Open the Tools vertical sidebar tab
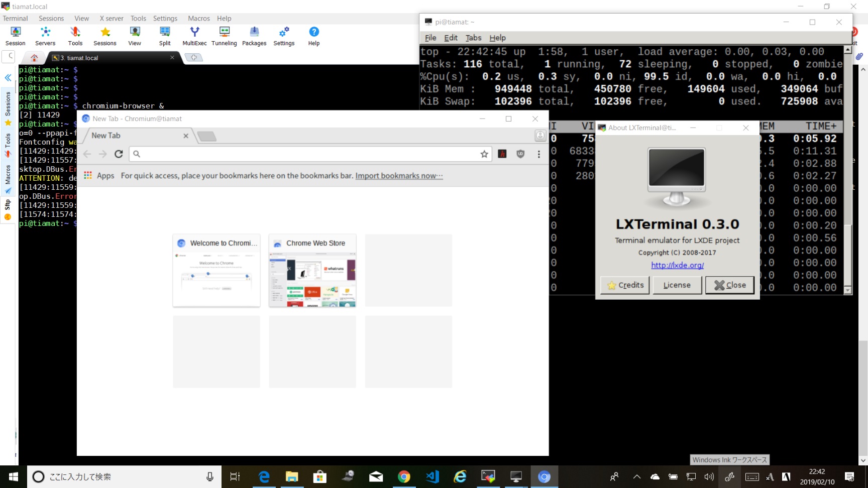This screenshot has height=488, width=868. pyautogui.click(x=8, y=145)
